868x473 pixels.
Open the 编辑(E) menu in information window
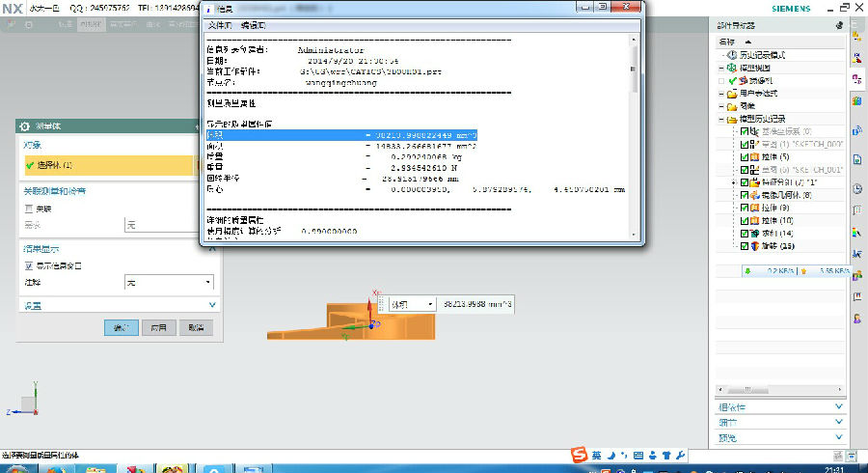(254, 24)
